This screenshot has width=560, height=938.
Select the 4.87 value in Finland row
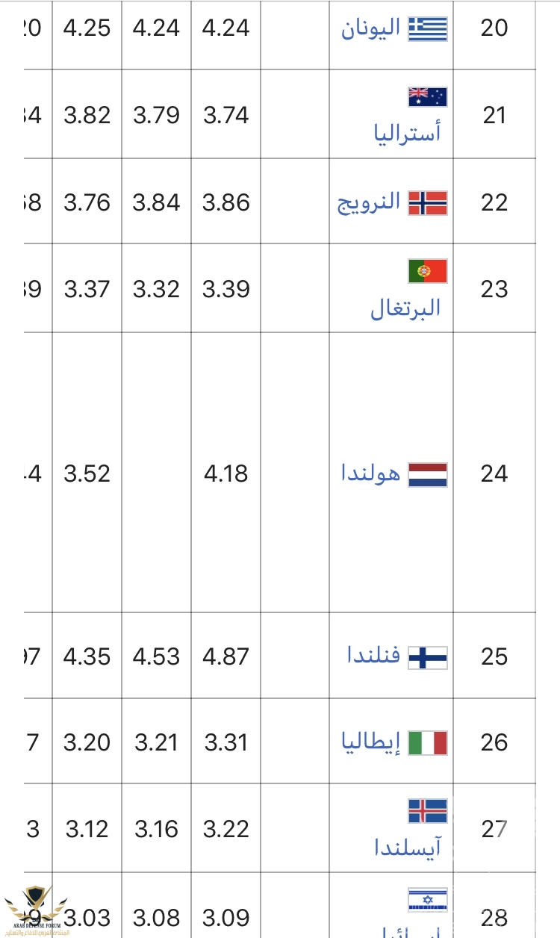point(225,657)
